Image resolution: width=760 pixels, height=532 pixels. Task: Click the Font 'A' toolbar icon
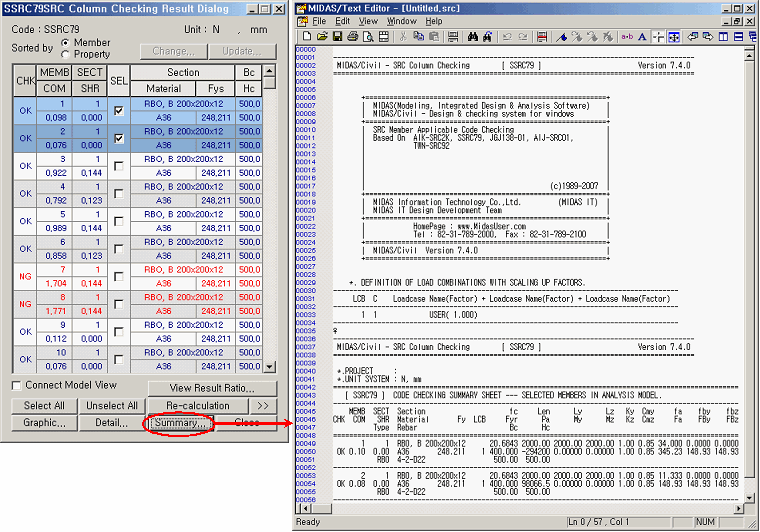(x=644, y=37)
